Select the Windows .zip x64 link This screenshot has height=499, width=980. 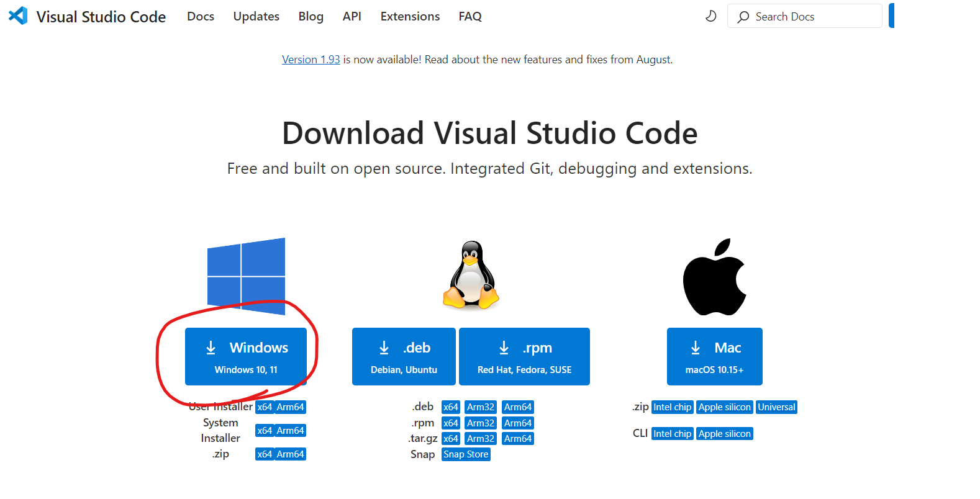265,454
